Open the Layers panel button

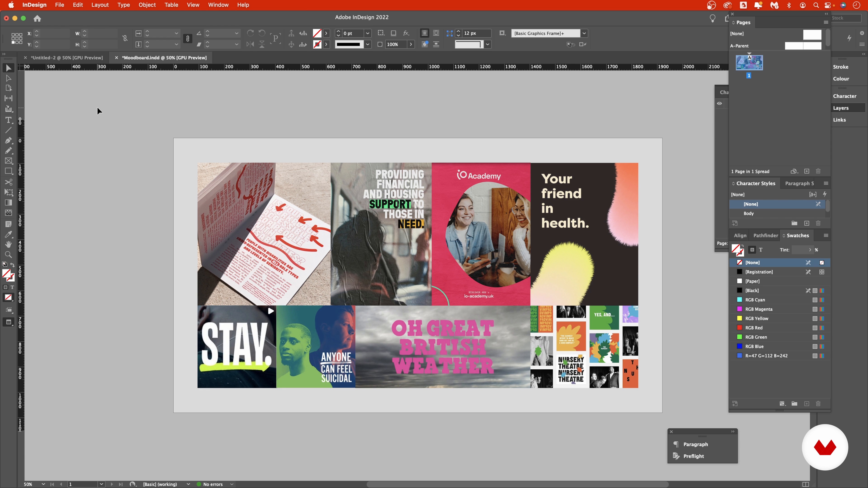(848, 108)
